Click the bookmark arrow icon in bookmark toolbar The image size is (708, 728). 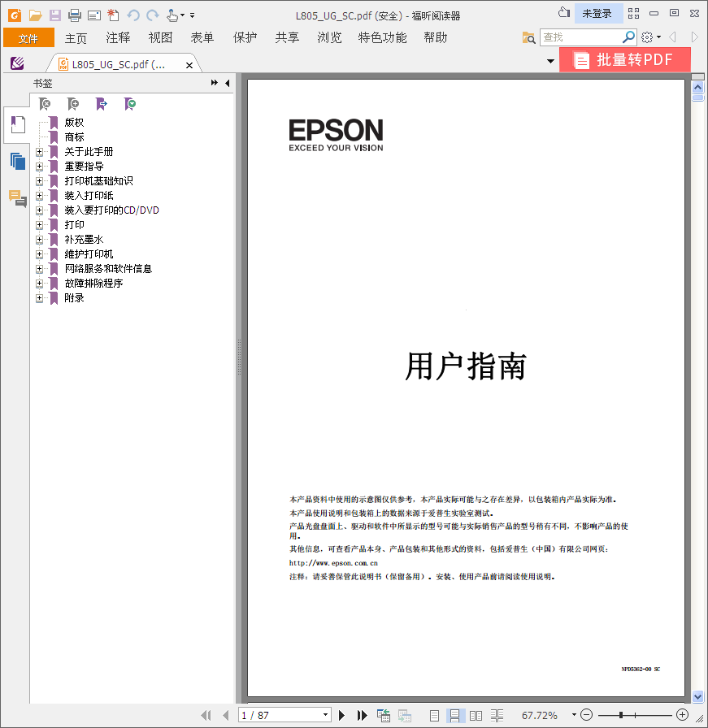[x=102, y=104]
